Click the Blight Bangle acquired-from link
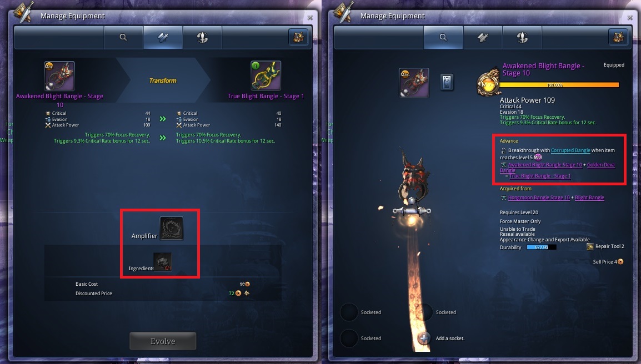641x364 pixels. click(589, 198)
